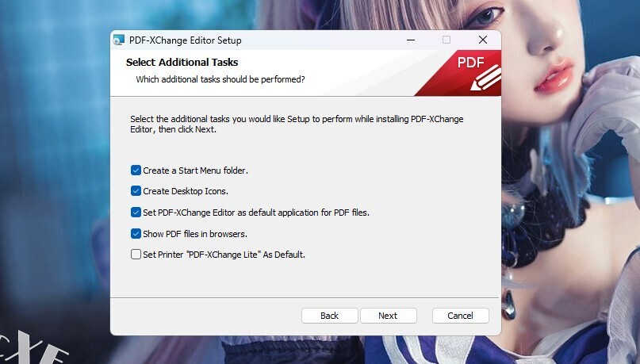640x364 pixels.
Task: Cancel the PDF-XChange Editor installation
Action: 461,316
